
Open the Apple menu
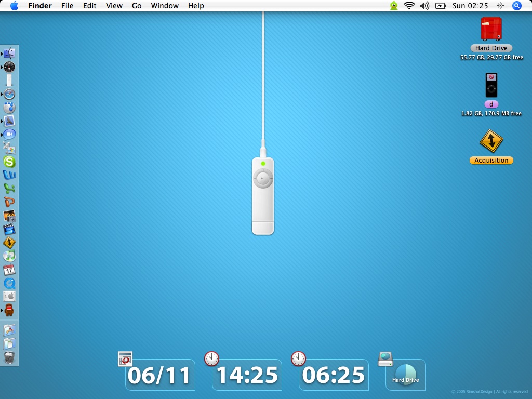pyautogui.click(x=14, y=6)
